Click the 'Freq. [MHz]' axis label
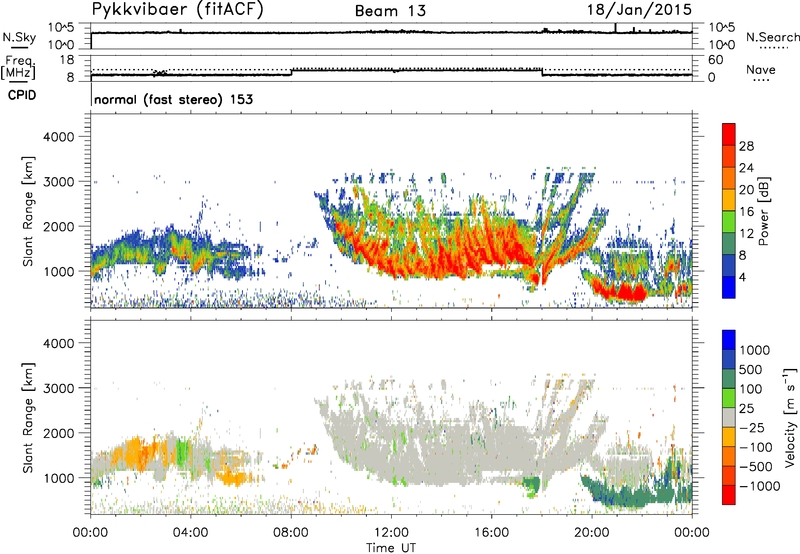Image resolution: width=800 pixels, height=554 pixels. point(18,67)
